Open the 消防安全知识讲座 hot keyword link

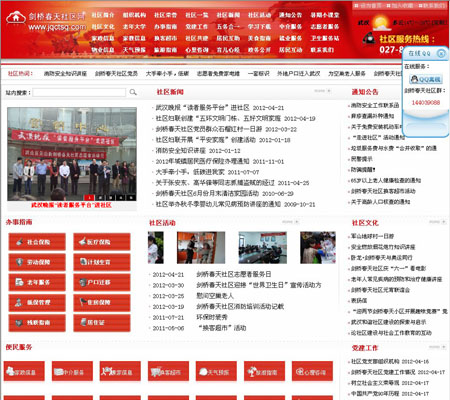point(65,73)
